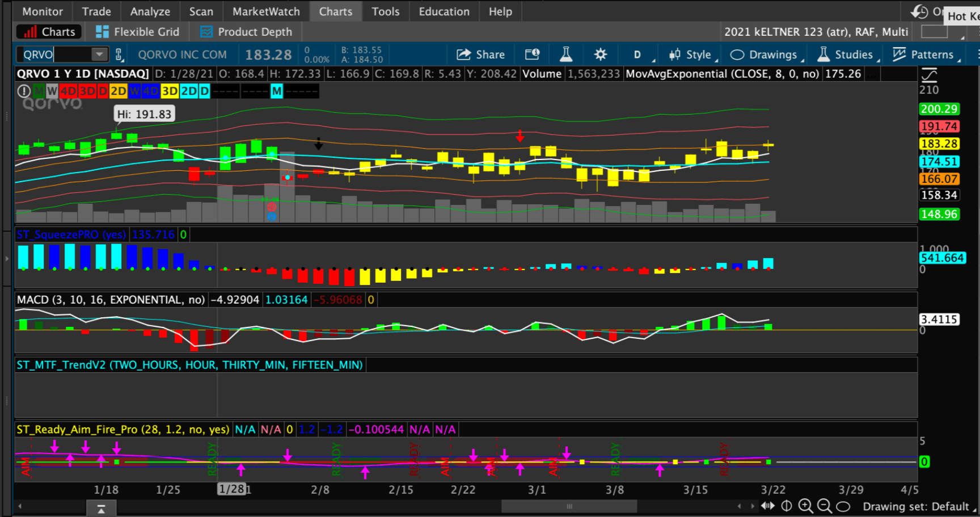Click the horizontal chart scrollbar thumb

pos(569,506)
